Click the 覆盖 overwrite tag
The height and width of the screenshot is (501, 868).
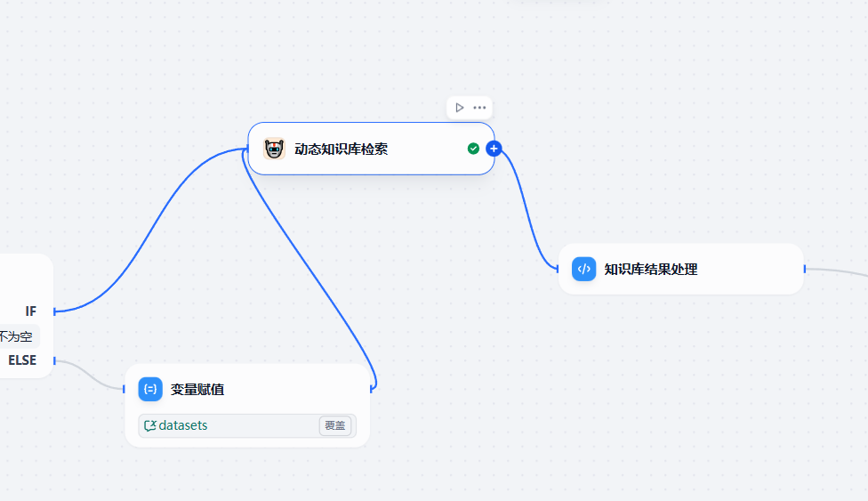(335, 425)
